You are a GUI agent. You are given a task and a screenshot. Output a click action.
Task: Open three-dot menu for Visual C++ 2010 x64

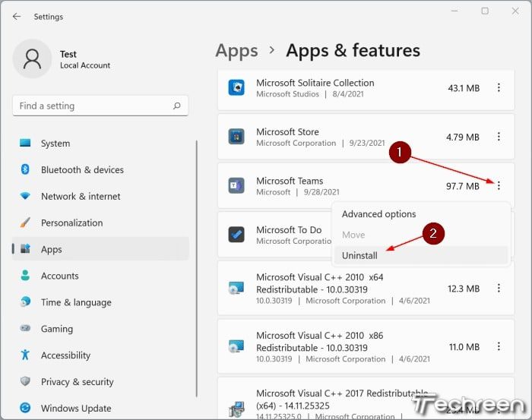pyautogui.click(x=499, y=288)
